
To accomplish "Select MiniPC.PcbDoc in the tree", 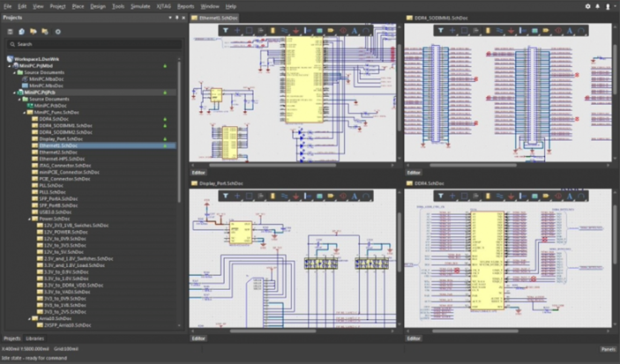I will (x=50, y=106).
